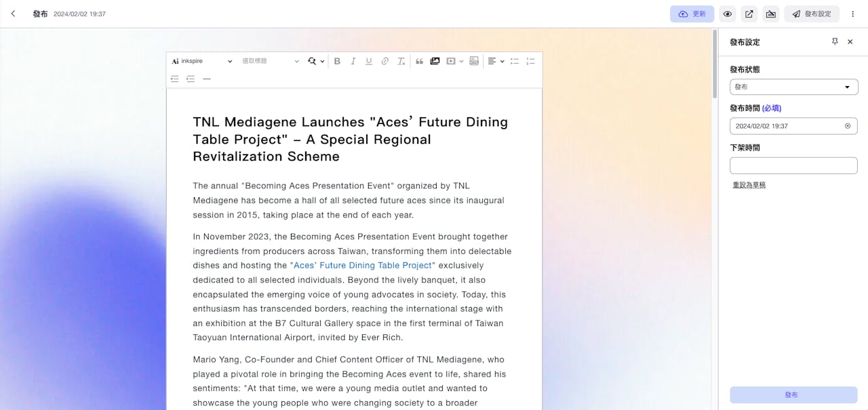Screen dimensions: 868x410
Task: Click the image edit icon beside 發布設定
Action: click(771, 14)
